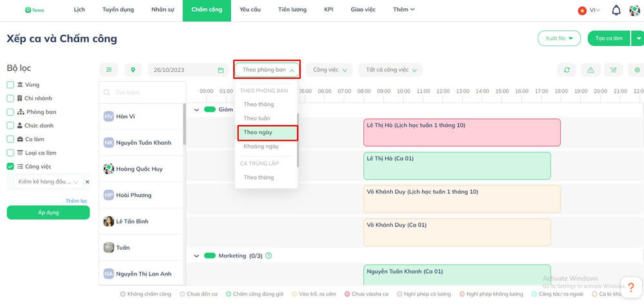
Task: Click the orange help question button
Action: click(631, 288)
